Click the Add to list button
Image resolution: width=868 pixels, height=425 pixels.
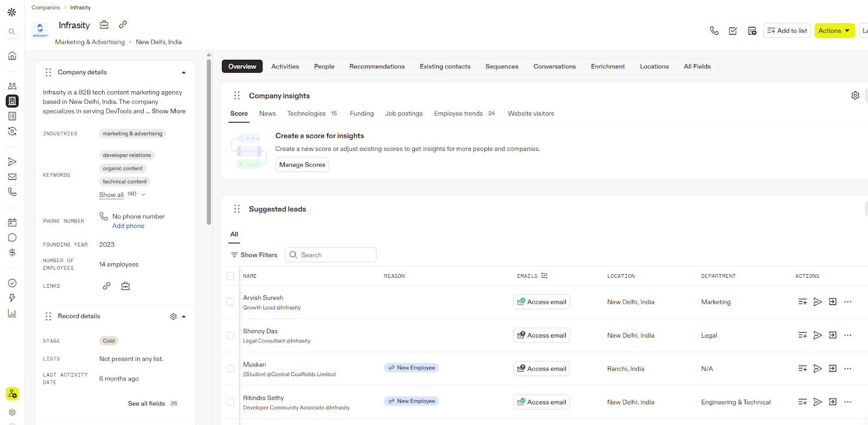(x=787, y=31)
